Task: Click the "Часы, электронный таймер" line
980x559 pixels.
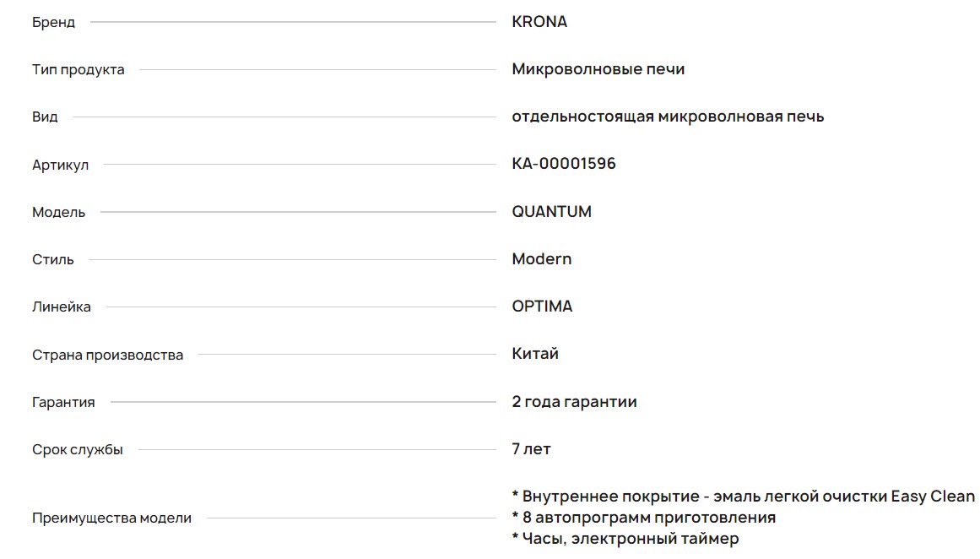Action: 625,539
